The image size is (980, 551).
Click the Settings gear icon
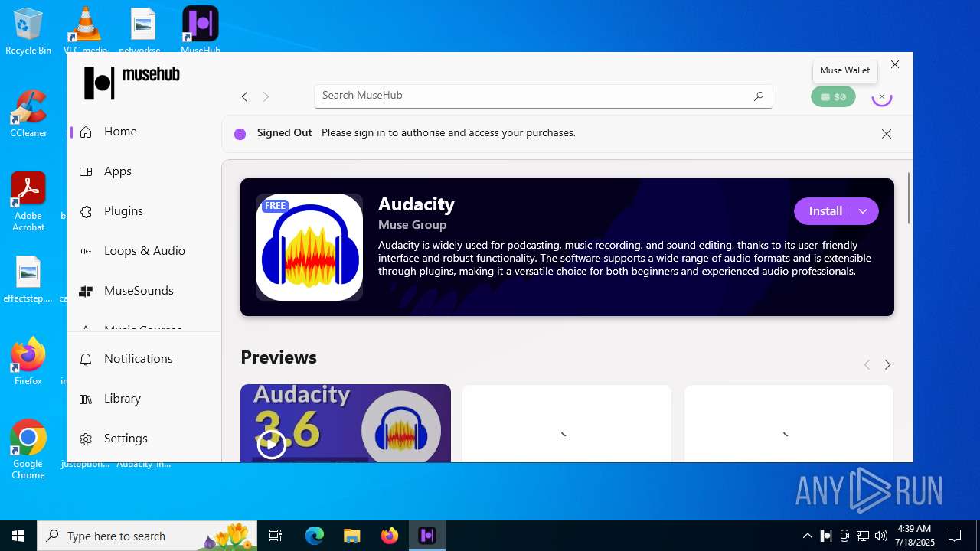coord(86,439)
